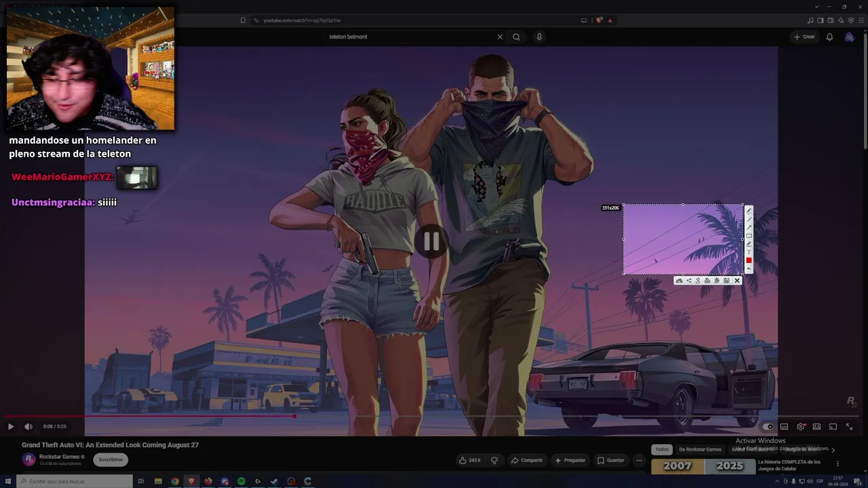The width and height of the screenshot is (868, 488).
Task: Mute the YouTube video volume
Action: (x=28, y=426)
